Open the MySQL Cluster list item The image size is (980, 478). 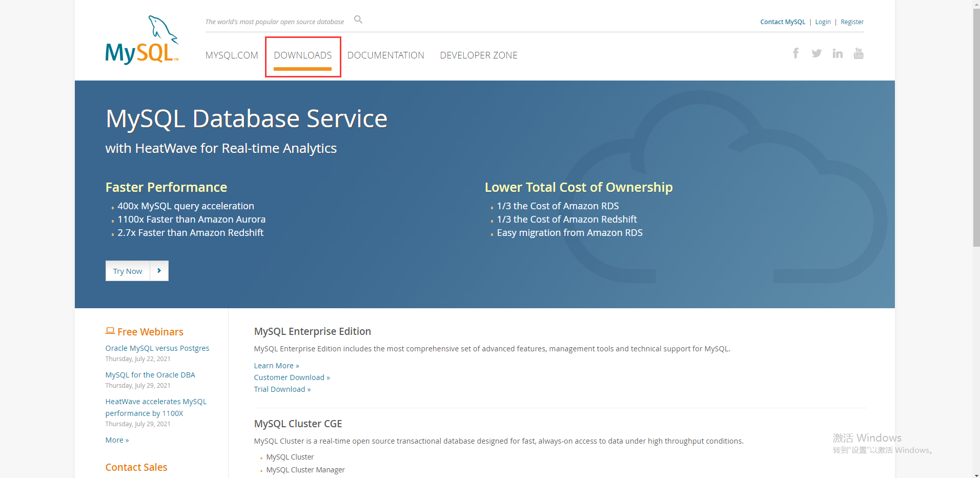[290, 457]
